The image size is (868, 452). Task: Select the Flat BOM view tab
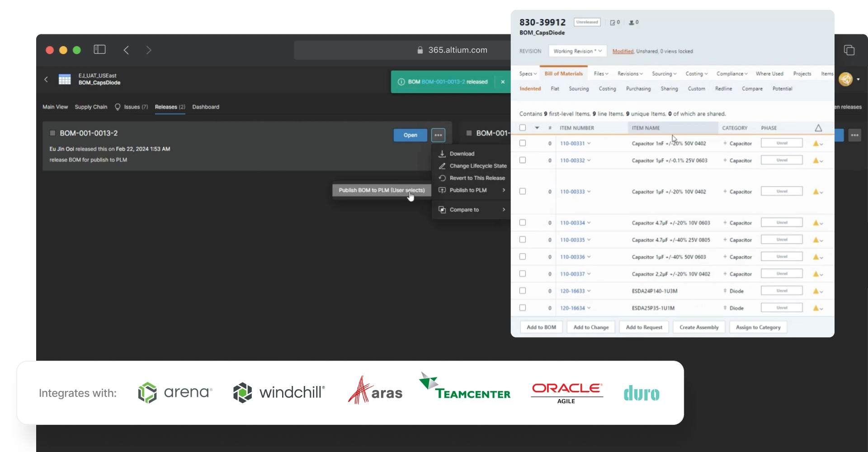tap(555, 89)
